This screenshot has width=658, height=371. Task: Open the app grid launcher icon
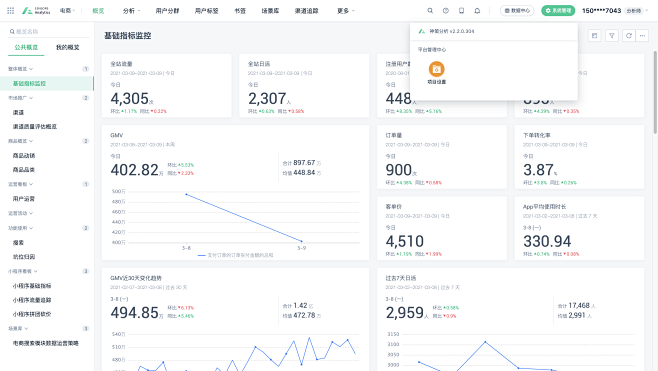10,10
